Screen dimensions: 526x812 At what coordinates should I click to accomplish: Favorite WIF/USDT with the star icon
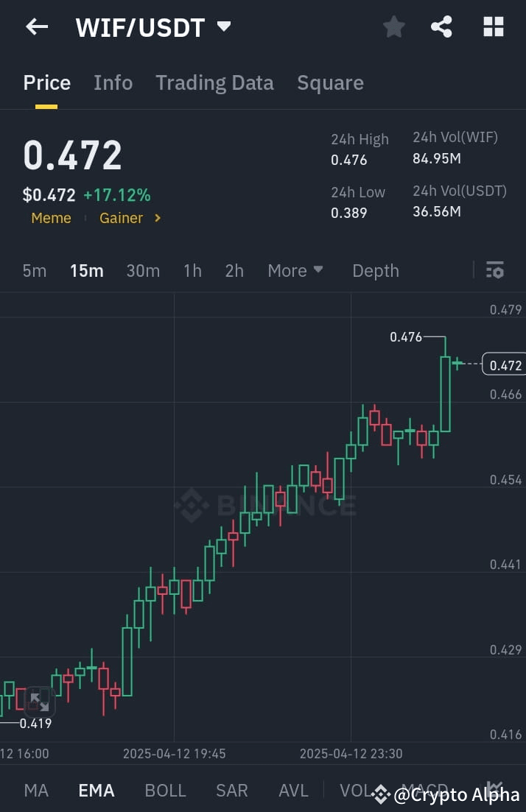point(393,27)
